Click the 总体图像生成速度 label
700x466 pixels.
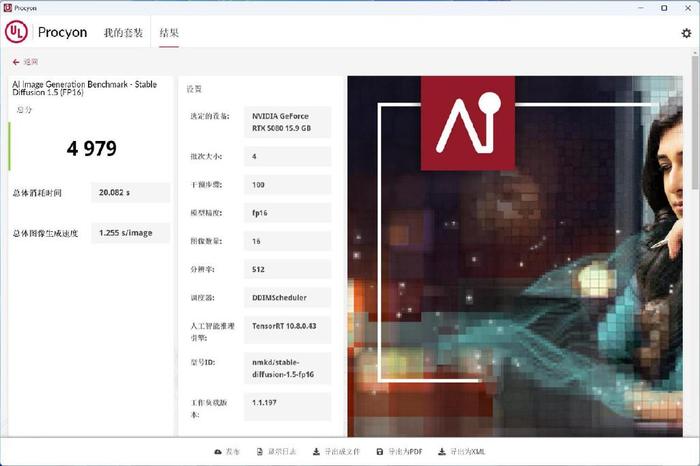pos(45,233)
